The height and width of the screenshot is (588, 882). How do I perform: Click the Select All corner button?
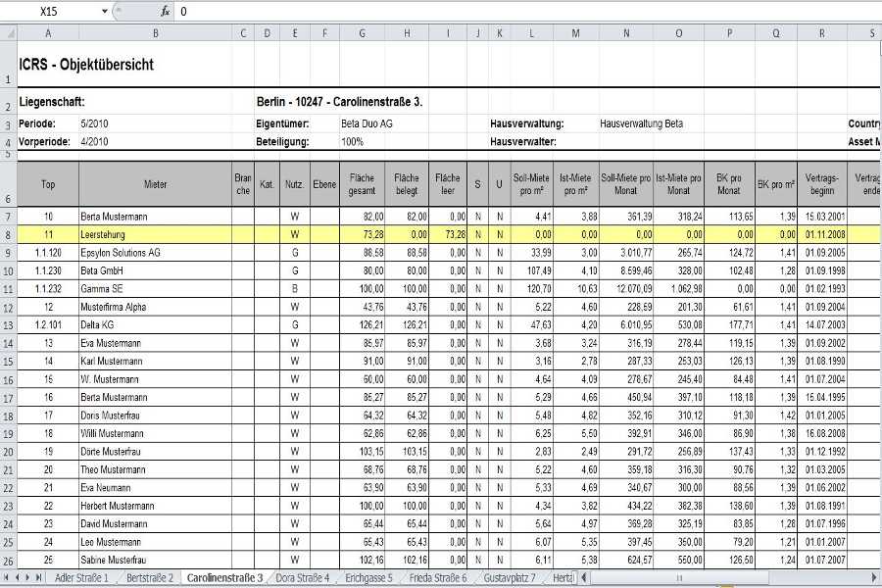8,33
